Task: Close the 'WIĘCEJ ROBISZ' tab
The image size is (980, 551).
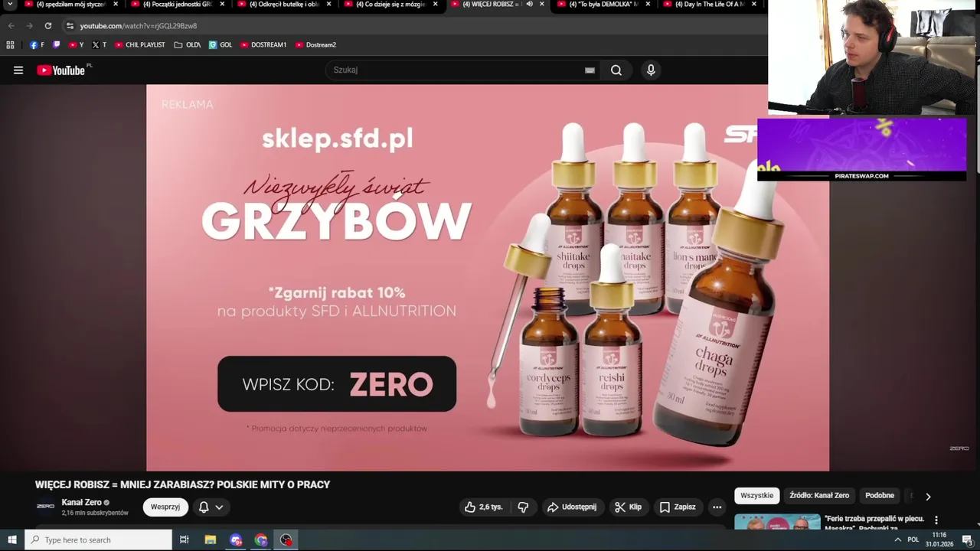Action: click(541, 5)
